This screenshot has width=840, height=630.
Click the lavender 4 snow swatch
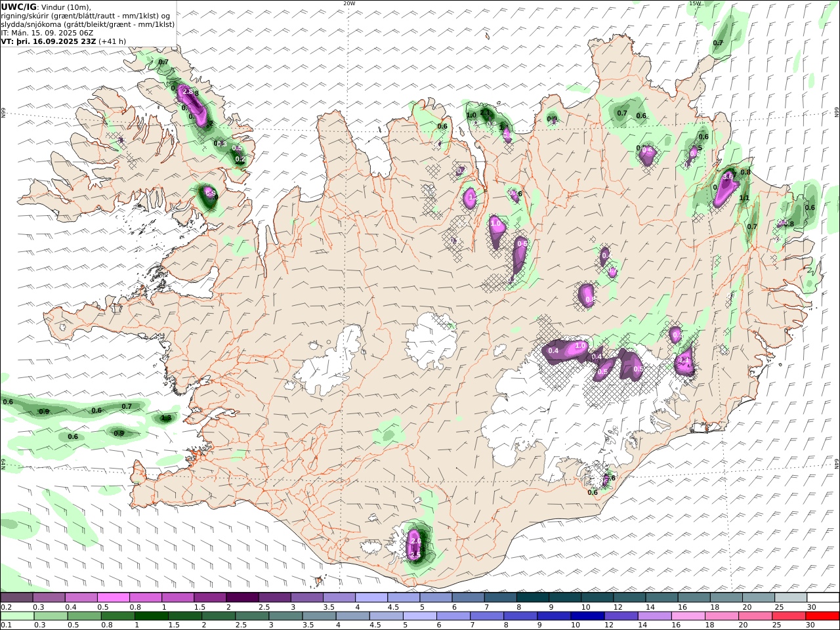coord(371,598)
